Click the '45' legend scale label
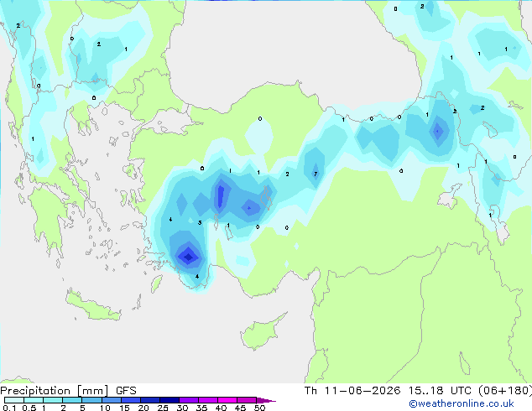This screenshot has width=532, height=411. tap(240, 408)
